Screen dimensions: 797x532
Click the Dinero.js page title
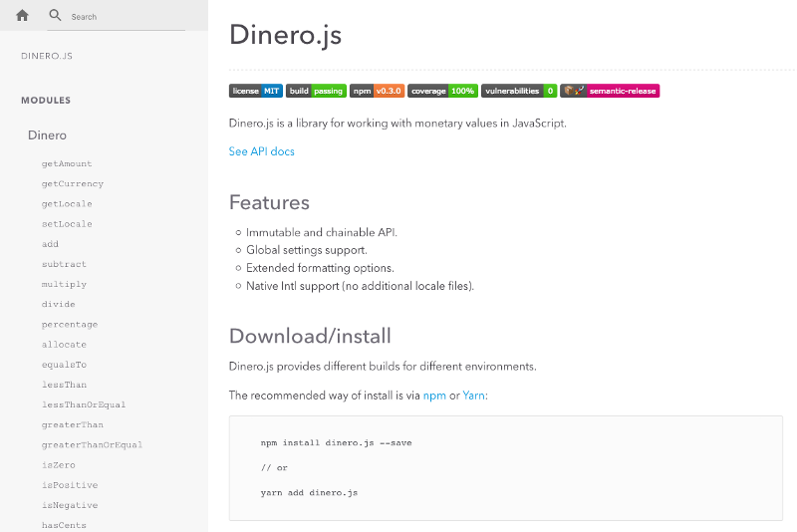click(x=285, y=35)
